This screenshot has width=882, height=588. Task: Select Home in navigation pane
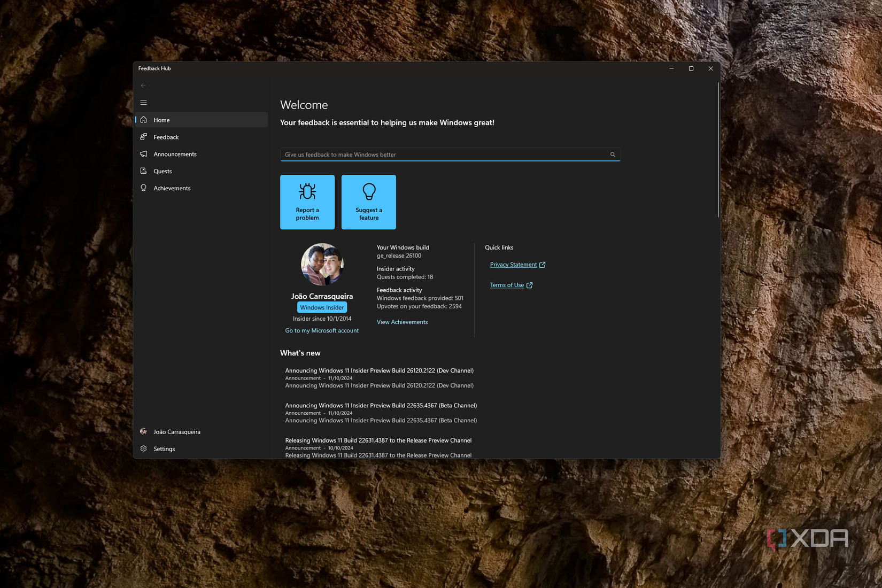coord(202,120)
